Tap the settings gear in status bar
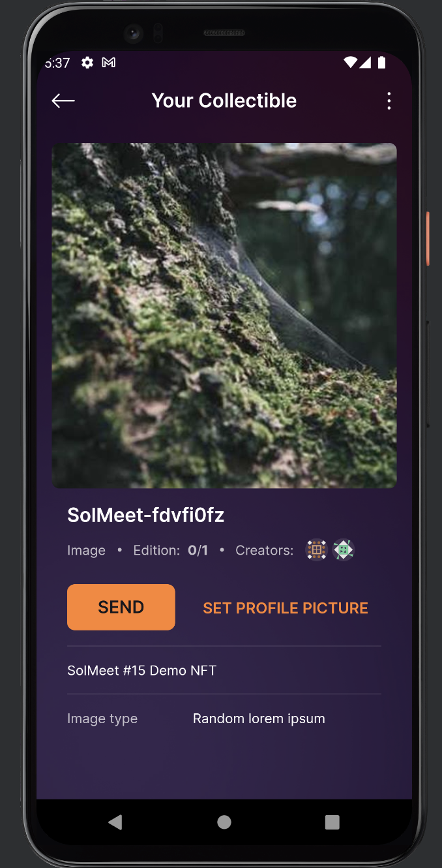442x868 pixels. coord(87,63)
